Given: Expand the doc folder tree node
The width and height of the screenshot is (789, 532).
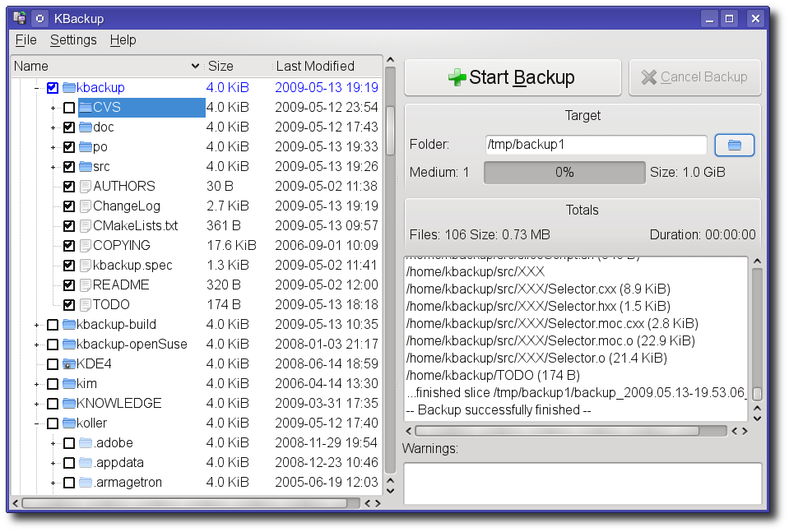Looking at the screenshot, I should tap(53, 127).
